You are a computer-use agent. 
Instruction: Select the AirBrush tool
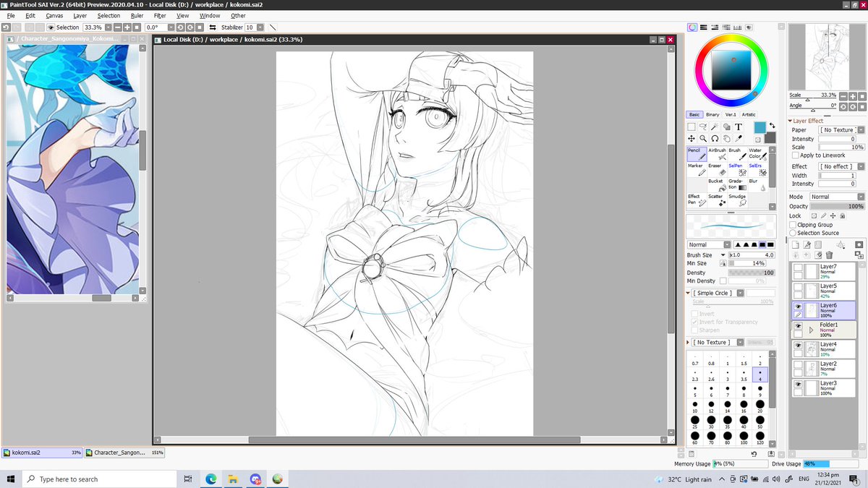click(716, 154)
